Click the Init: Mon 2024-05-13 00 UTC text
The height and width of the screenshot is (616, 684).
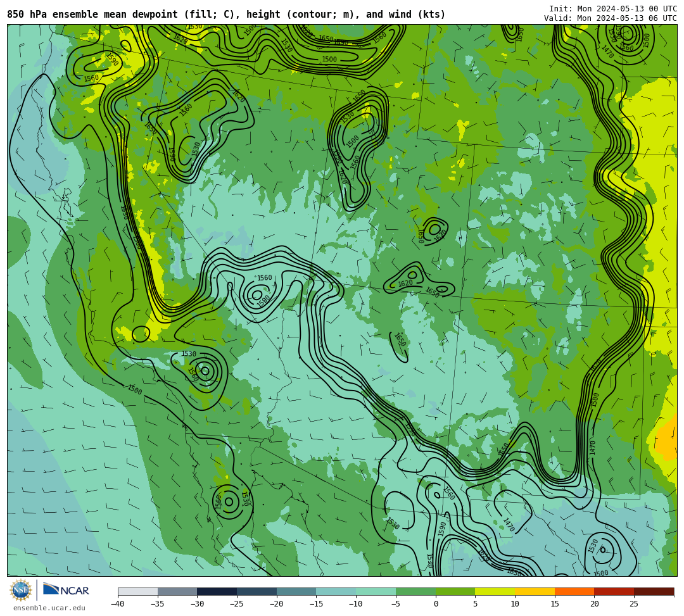tap(613, 9)
